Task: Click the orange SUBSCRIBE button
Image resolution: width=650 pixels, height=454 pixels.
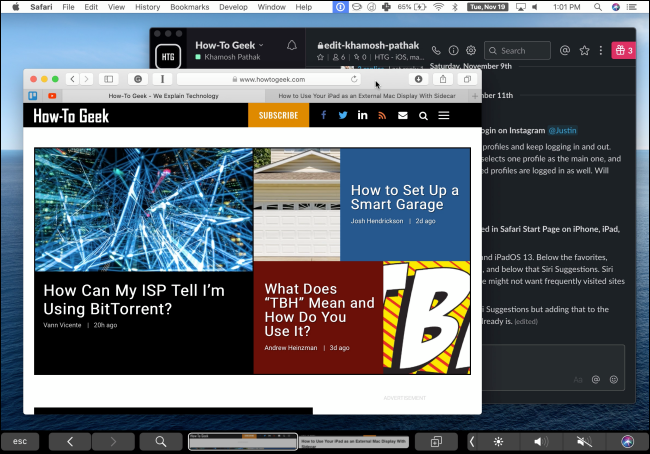Action: (x=279, y=115)
